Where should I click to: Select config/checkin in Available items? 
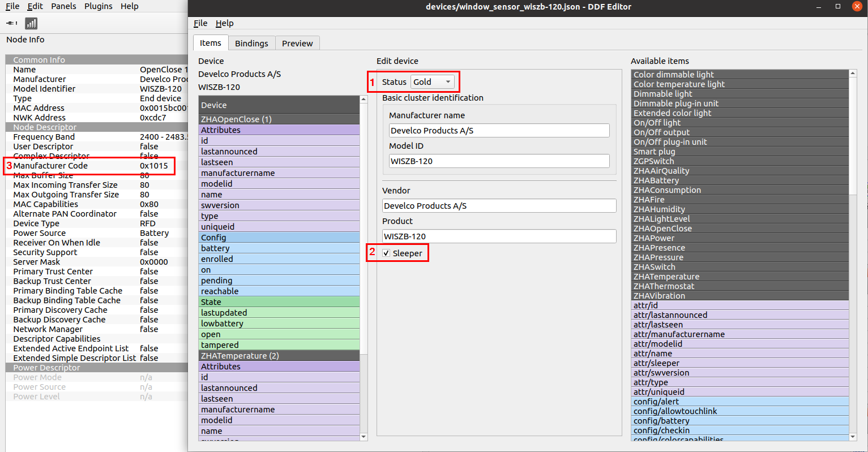click(x=740, y=431)
